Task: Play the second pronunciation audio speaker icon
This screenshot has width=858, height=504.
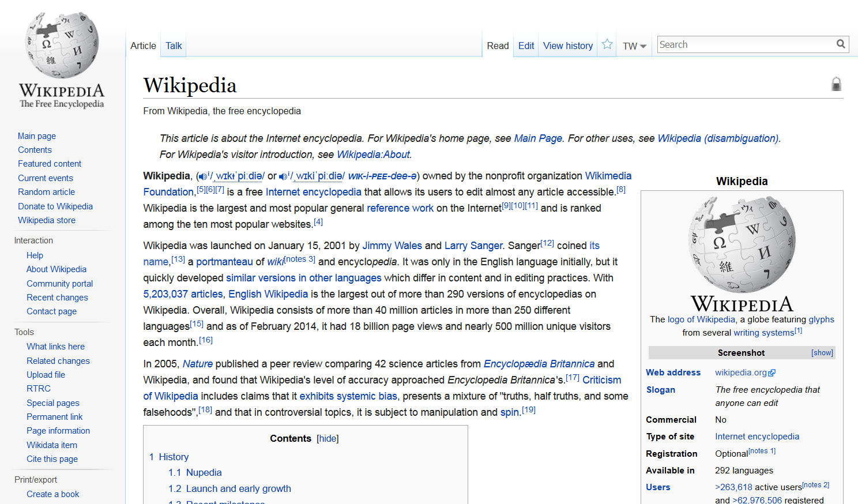Action: coord(283,176)
